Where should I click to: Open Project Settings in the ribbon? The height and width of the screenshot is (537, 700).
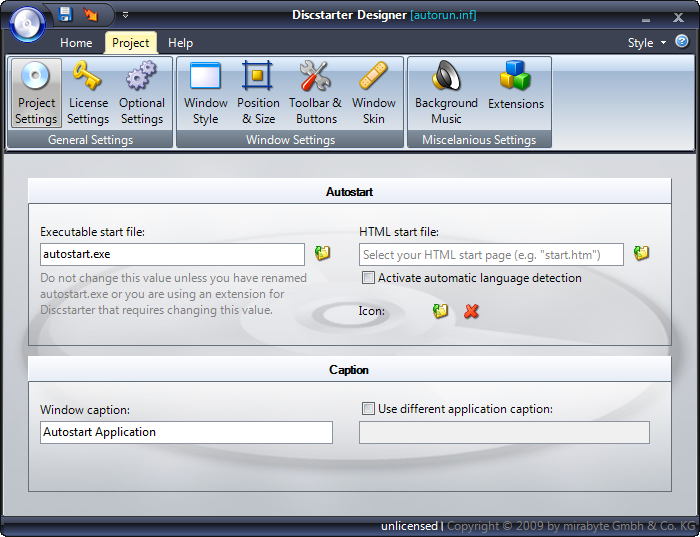point(36,93)
